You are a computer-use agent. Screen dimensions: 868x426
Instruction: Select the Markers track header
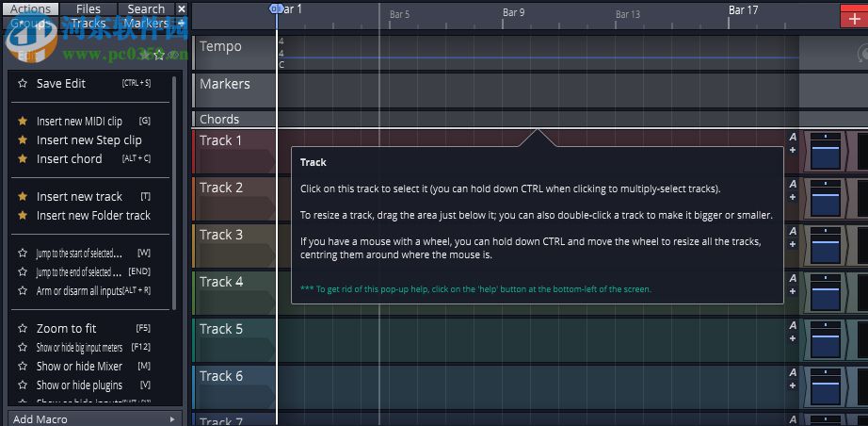233,90
